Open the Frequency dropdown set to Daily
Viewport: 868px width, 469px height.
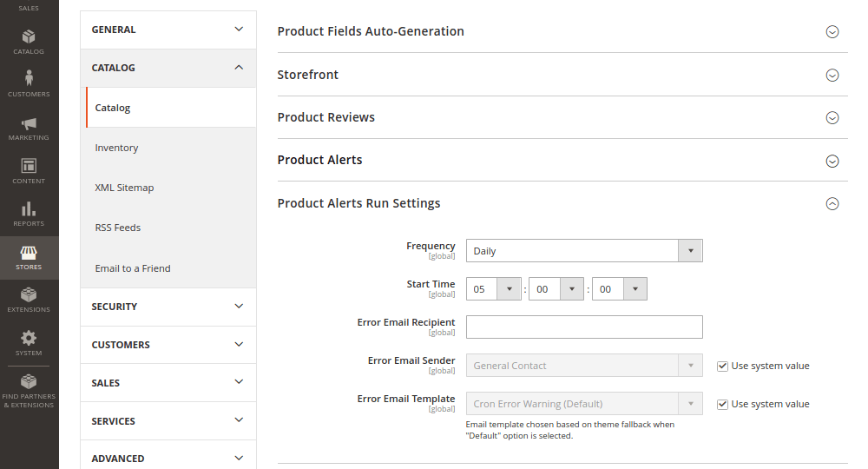584,251
